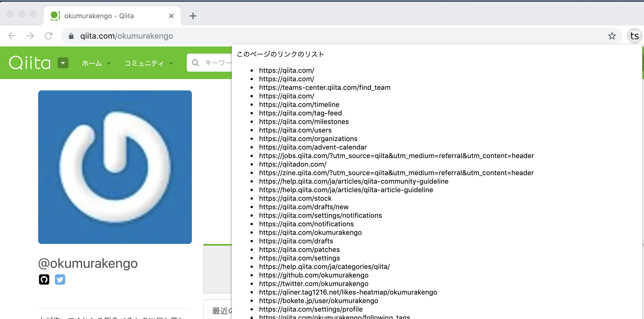Click the https://qiita.com/settings entry
The height and width of the screenshot is (319, 644).
pyautogui.click(x=300, y=258)
